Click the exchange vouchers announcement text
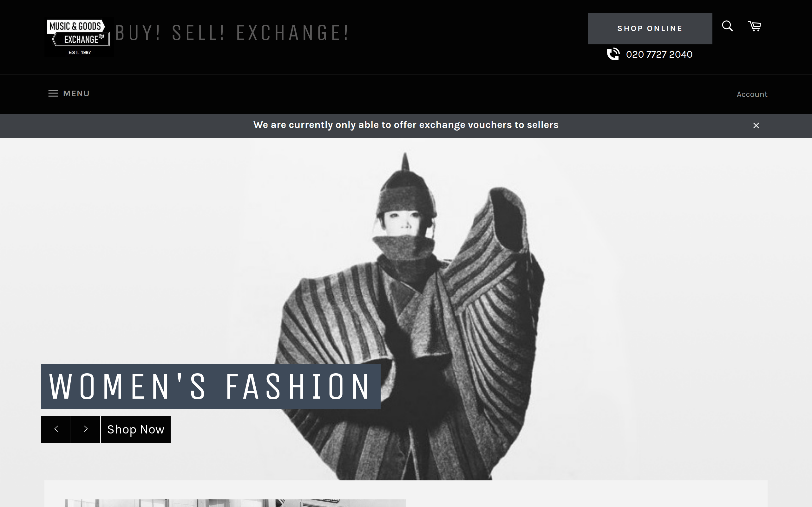Screen dimensions: 812x507 pos(406,125)
